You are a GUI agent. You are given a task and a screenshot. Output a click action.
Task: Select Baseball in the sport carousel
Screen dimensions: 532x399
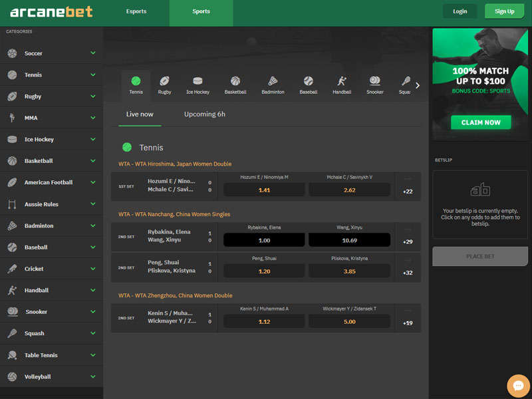[309, 86]
